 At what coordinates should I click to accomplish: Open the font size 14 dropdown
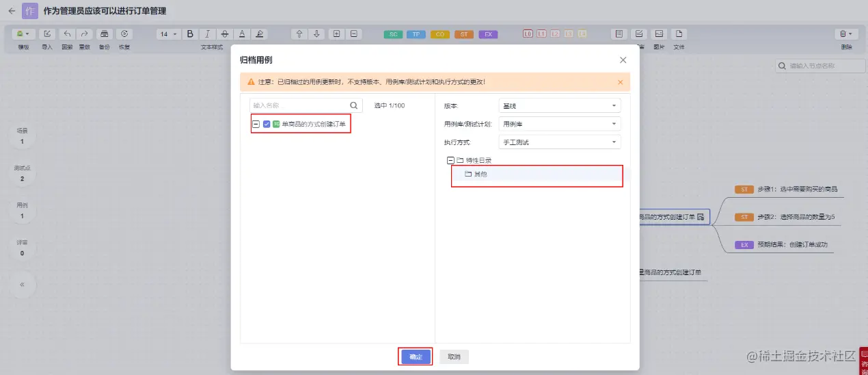[x=168, y=34]
